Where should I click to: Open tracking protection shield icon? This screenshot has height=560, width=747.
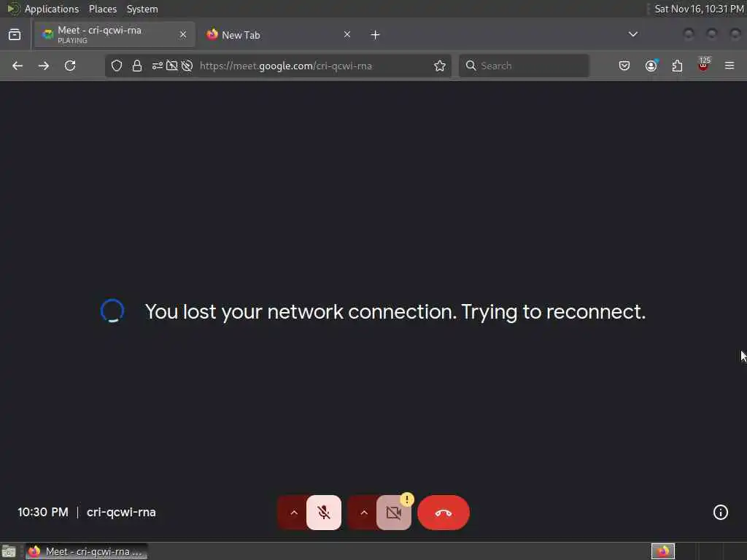click(x=117, y=66)
